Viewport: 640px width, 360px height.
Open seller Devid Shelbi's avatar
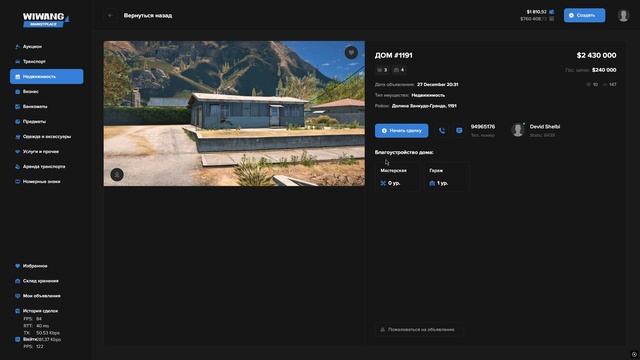pos(518,130)
